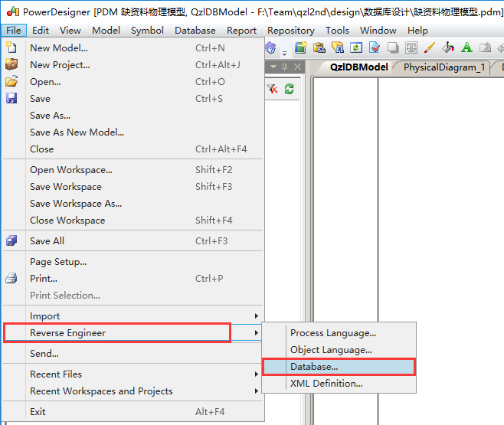Open the Report menu
Screen dimensions: 504x425
point(242,30)
